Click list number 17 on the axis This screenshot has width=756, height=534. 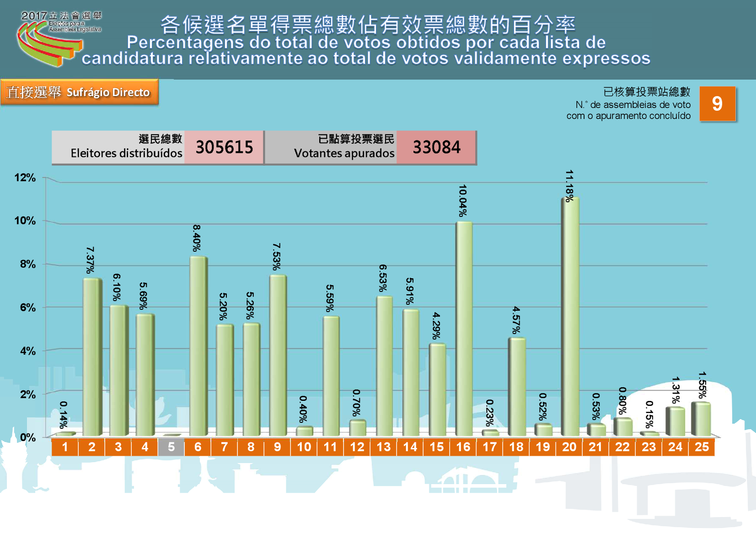click(x=489, y=447)
